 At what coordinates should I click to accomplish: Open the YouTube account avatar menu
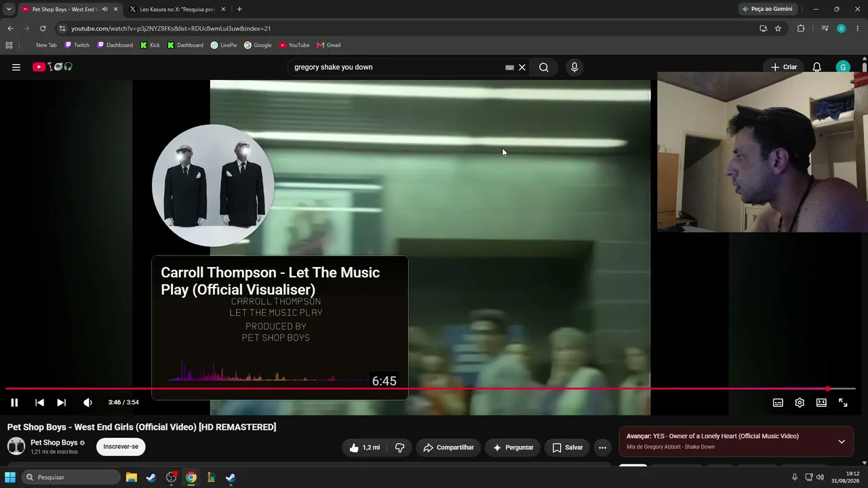(x=843, y=67)
